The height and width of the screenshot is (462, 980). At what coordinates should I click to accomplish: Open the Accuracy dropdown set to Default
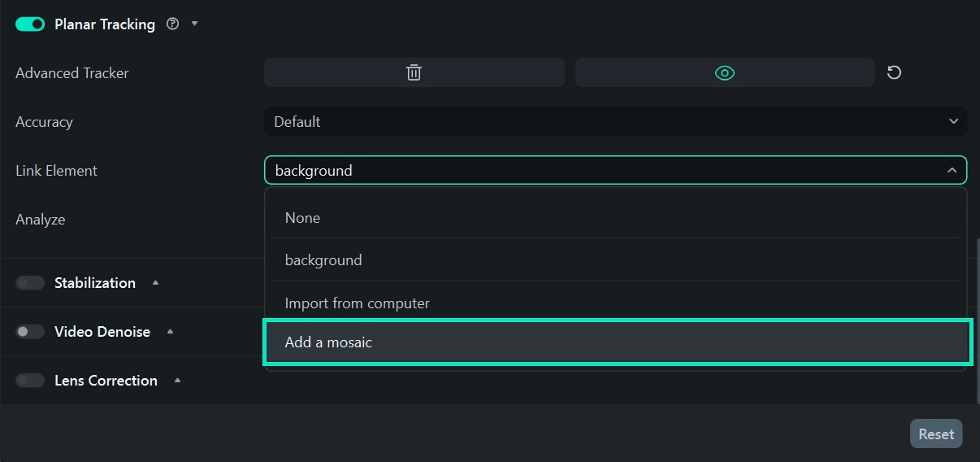615,121
